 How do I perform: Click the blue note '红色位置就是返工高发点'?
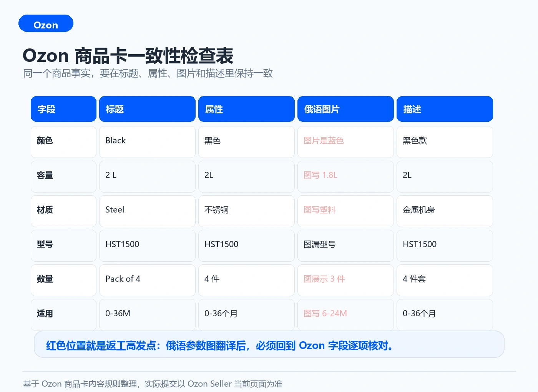(x=269, y=344)
